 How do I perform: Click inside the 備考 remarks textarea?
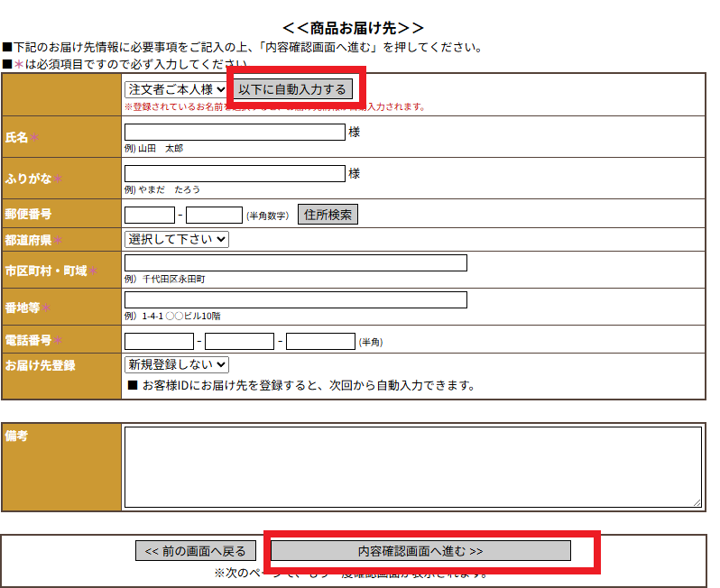click(x=412, y=466)
